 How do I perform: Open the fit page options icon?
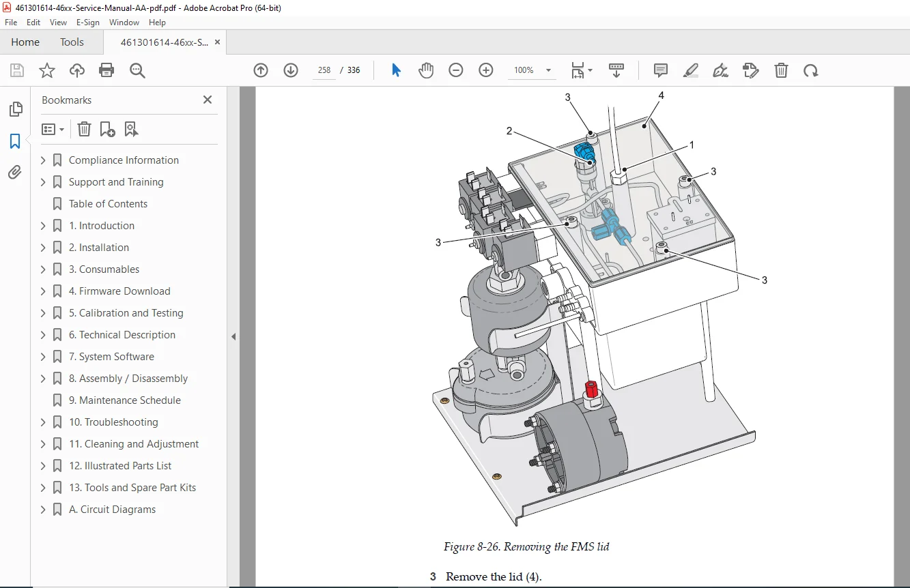(582, 70)
